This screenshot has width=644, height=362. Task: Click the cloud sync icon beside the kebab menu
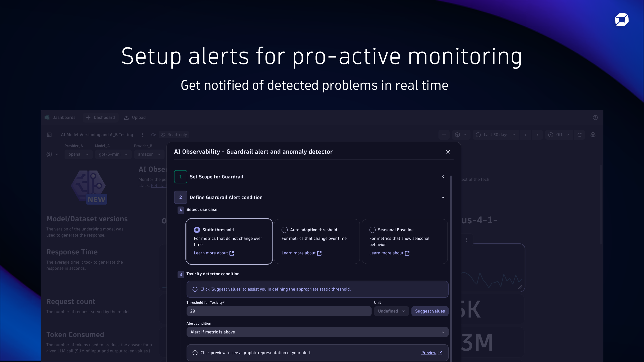point(153,135)
